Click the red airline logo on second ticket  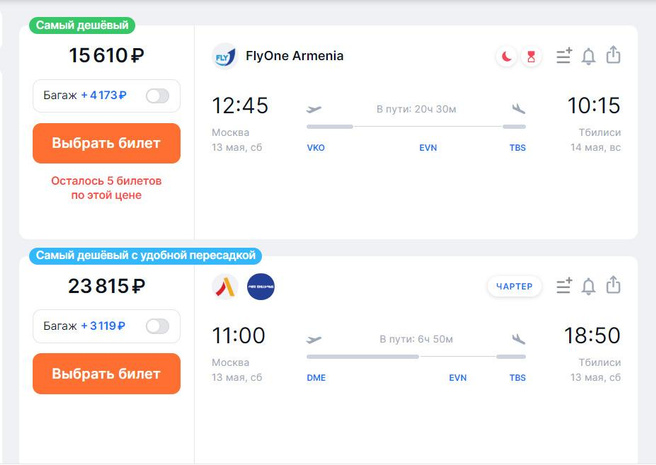coord(224,287)
